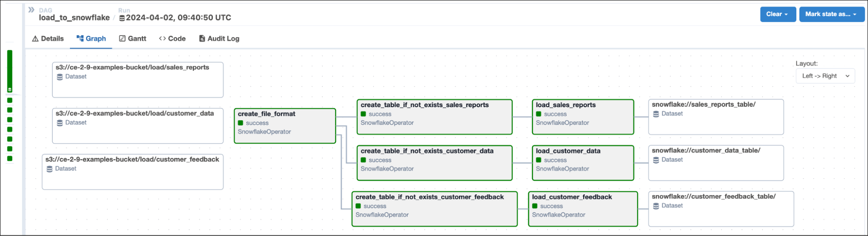This screenshot has height=236, width=868.
Task: Click the load_to_snowflake DAG breadcrumb link
Action: click(x=74, y=18)
